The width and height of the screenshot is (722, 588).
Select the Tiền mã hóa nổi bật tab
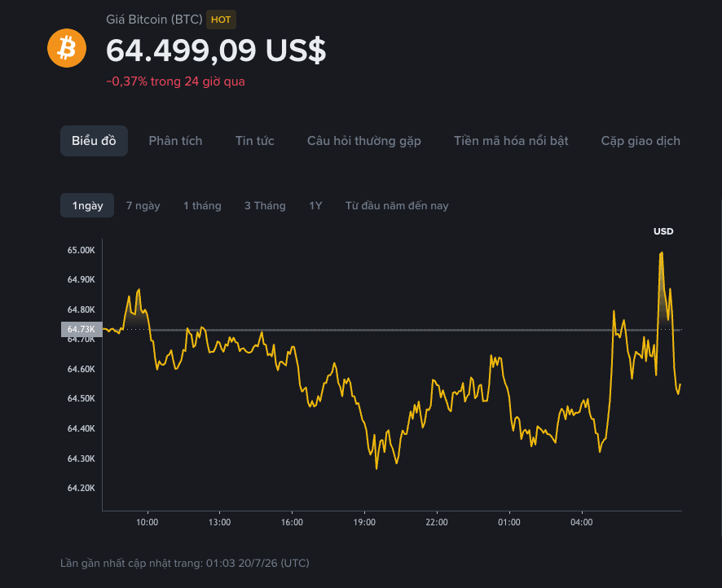coord(511,141)
